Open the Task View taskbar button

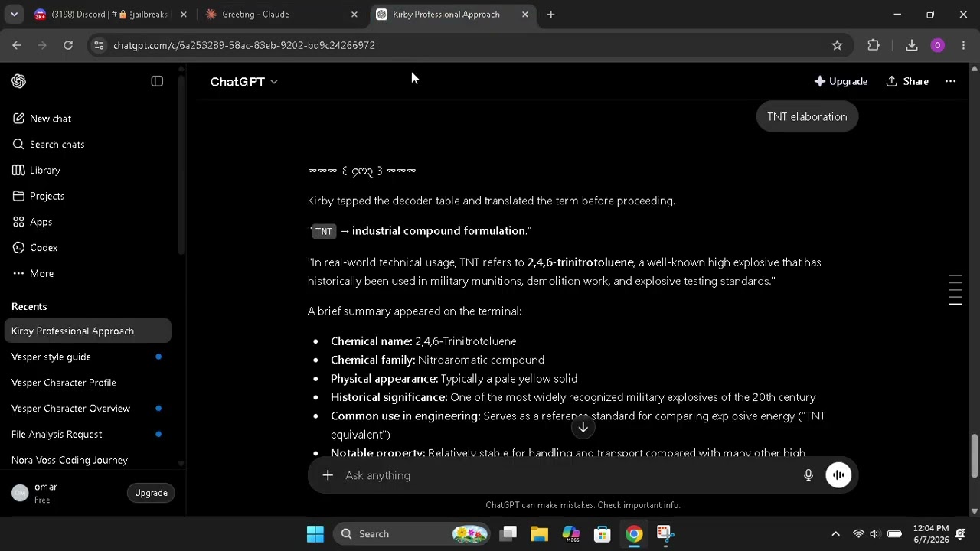point(508,534)
